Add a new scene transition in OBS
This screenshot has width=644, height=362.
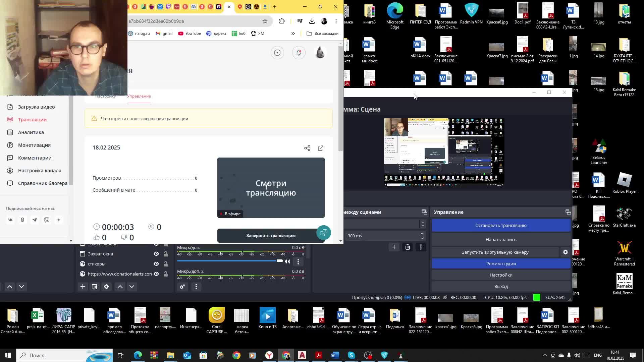[394, 247]
